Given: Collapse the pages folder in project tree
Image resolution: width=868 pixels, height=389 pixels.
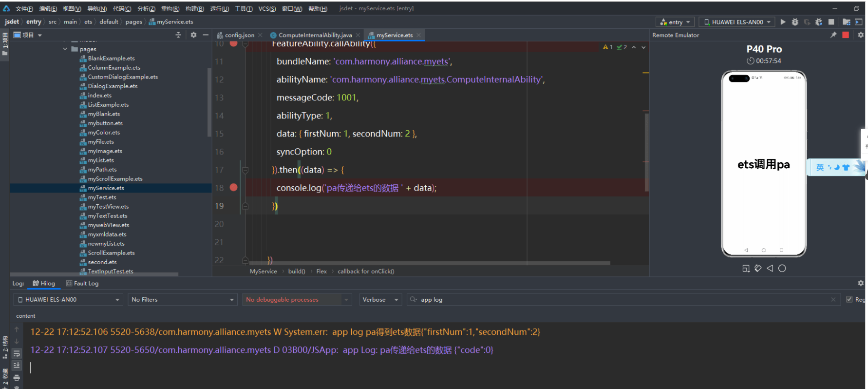Looking at the screenshot, I should (x=65, y=49).
